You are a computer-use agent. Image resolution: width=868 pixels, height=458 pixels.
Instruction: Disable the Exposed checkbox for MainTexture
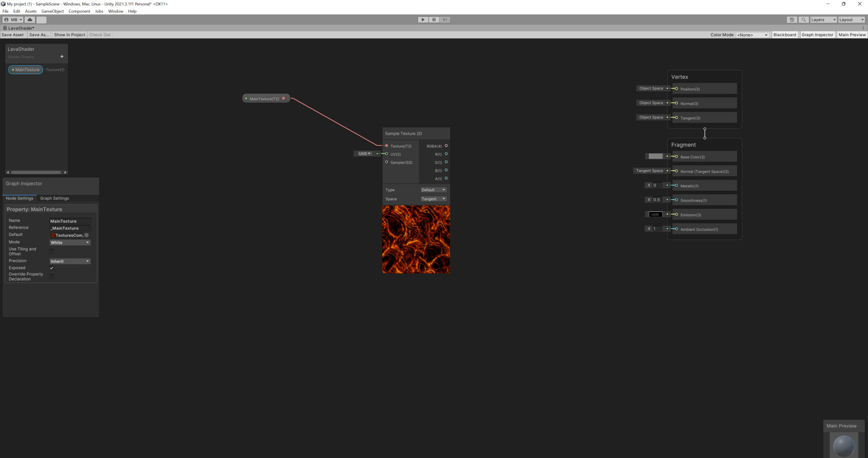pos(52,268)
